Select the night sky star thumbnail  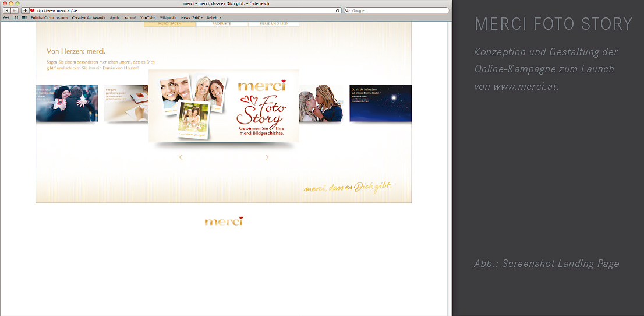(380, 103)
